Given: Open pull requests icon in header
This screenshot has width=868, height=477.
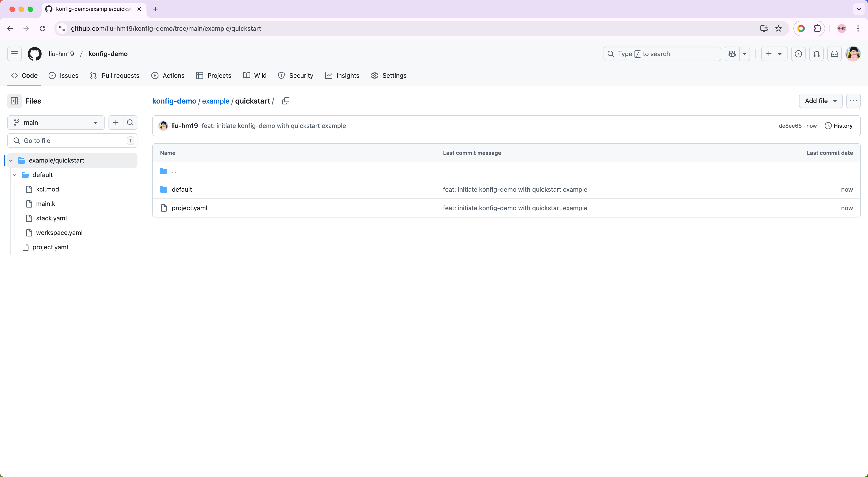Looking at the screenshot, I should point(816,54).
